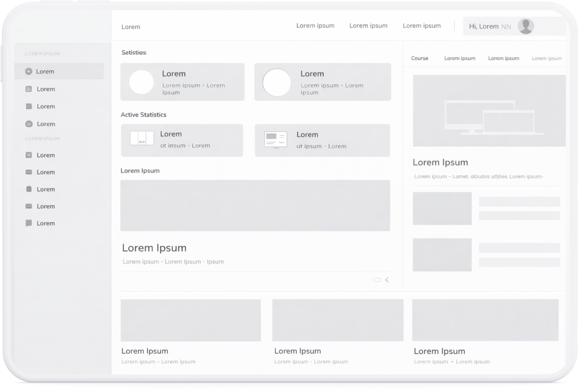This screenshot has height=392, width=579.
Task: Click the checkmark square sidebar icon
Action: (x=29, y=106)
